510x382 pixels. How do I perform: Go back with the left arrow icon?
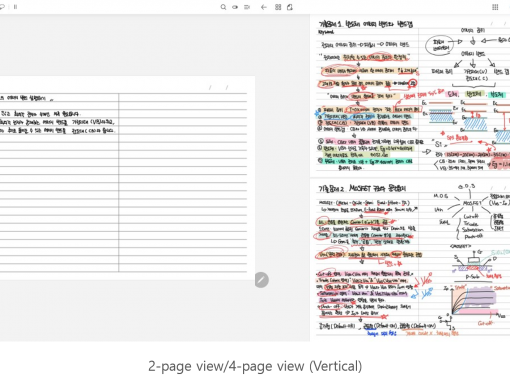coord(264,7)
